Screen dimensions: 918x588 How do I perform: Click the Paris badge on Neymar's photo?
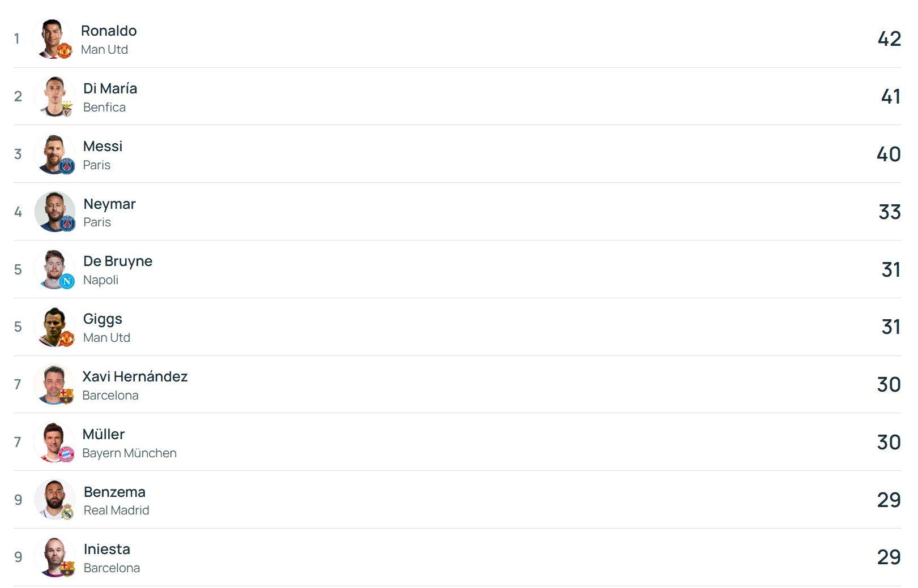click(x=68, y=224)
